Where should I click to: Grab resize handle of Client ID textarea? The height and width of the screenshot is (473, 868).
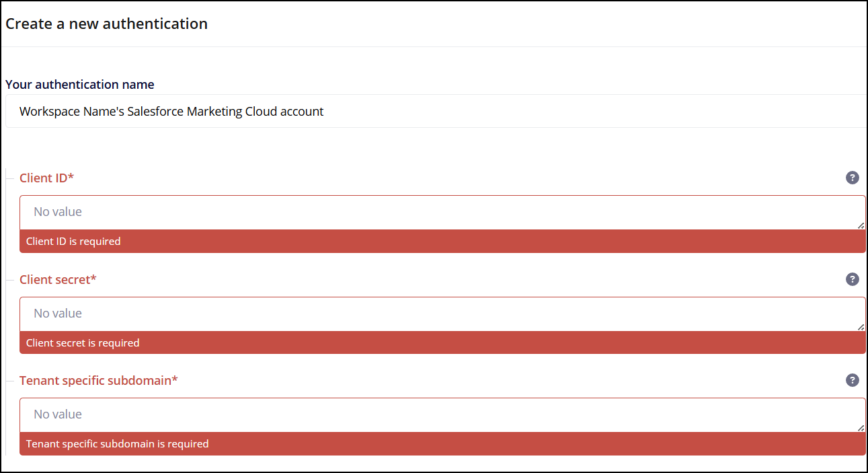tap(861, 225)
